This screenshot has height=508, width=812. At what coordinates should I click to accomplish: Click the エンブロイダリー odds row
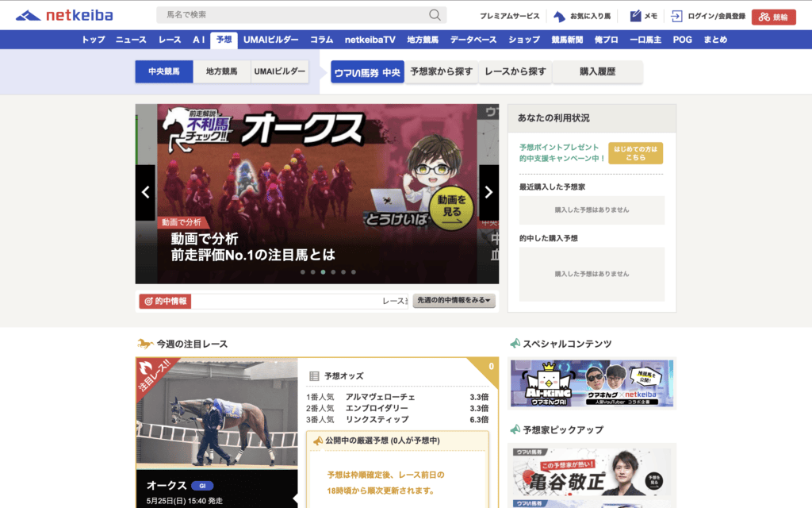tap(397, 409)
